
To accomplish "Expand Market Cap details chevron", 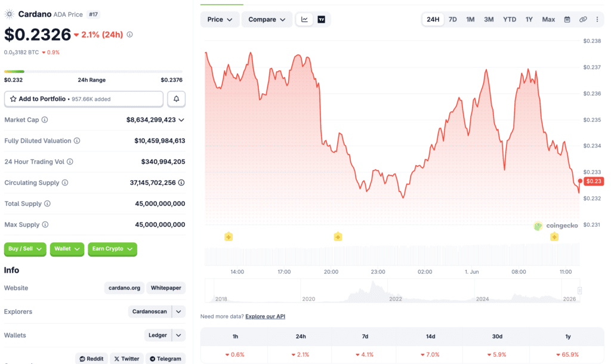I will (181, 120).
